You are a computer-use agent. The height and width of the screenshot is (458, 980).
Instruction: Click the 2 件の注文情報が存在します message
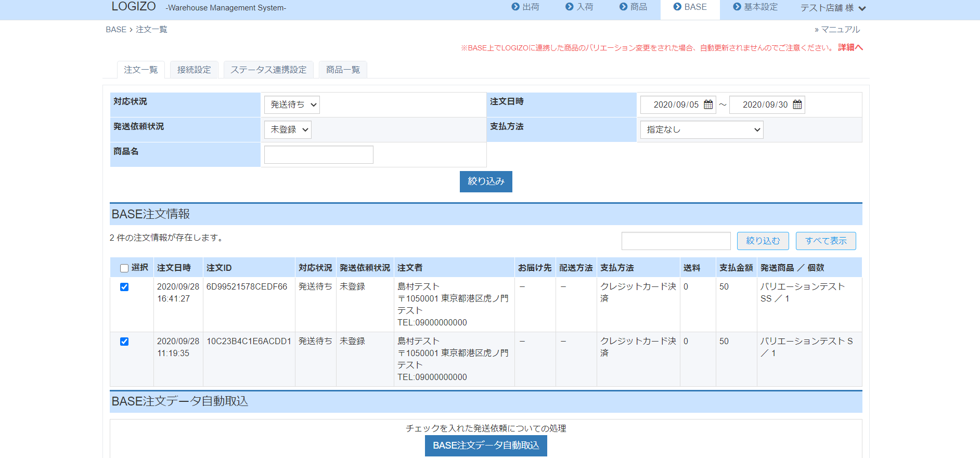167,238
